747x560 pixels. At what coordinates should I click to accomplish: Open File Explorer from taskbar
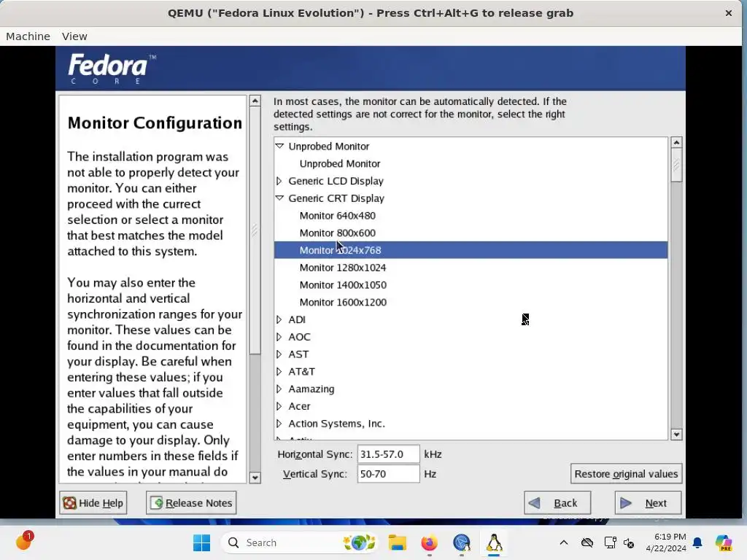(397, 542)
